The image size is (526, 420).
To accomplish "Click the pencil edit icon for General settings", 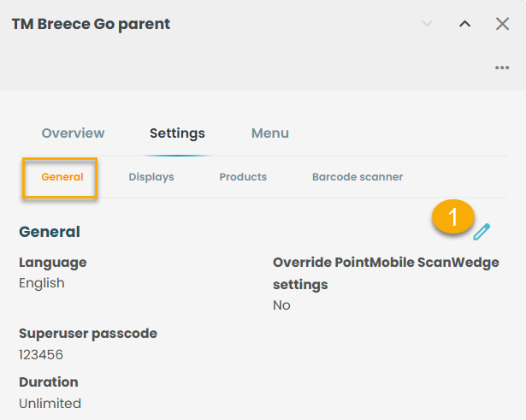I will point(482,232).
